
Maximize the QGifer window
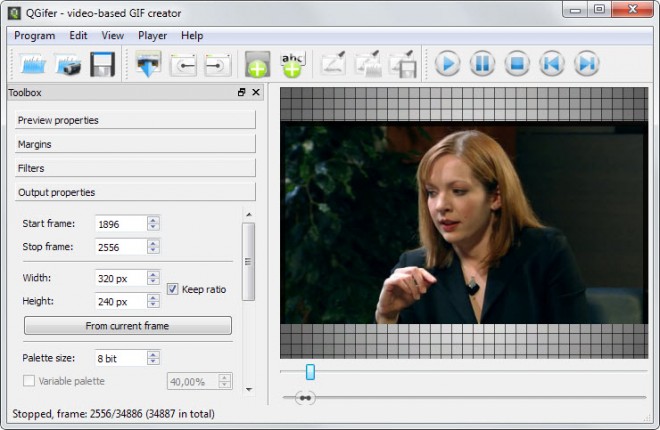599,9
